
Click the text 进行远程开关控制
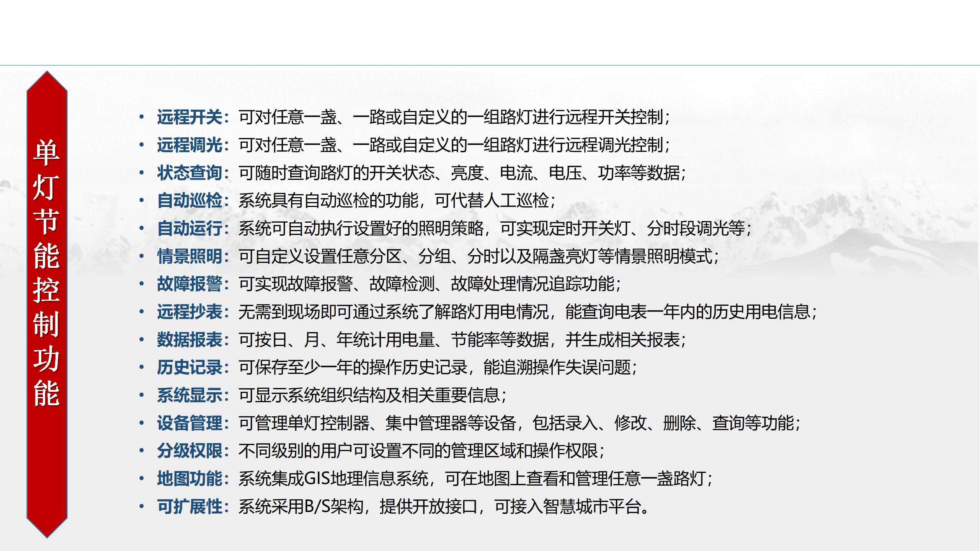point(598,117)
